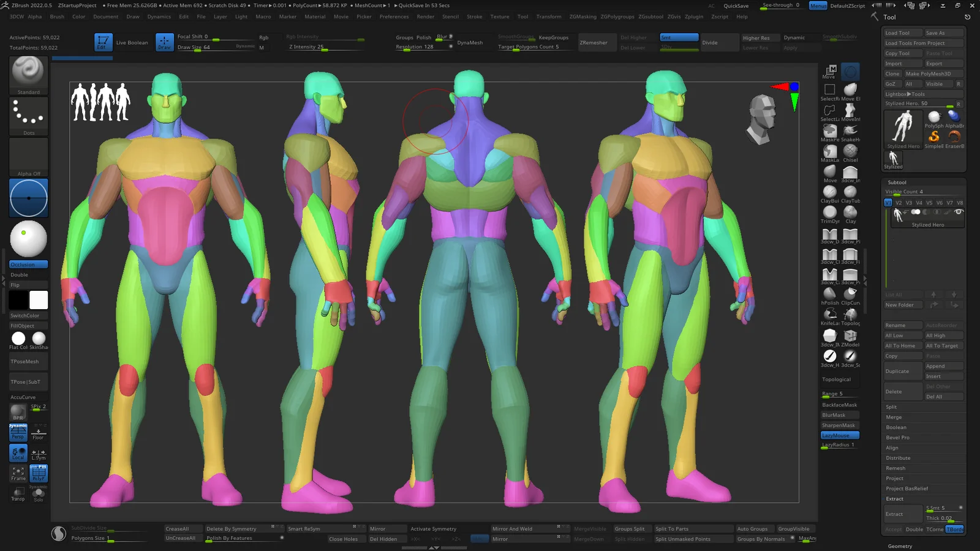The image size is (980, 551).
Task: Switch to subtool view tab V2
Action: 899,203
